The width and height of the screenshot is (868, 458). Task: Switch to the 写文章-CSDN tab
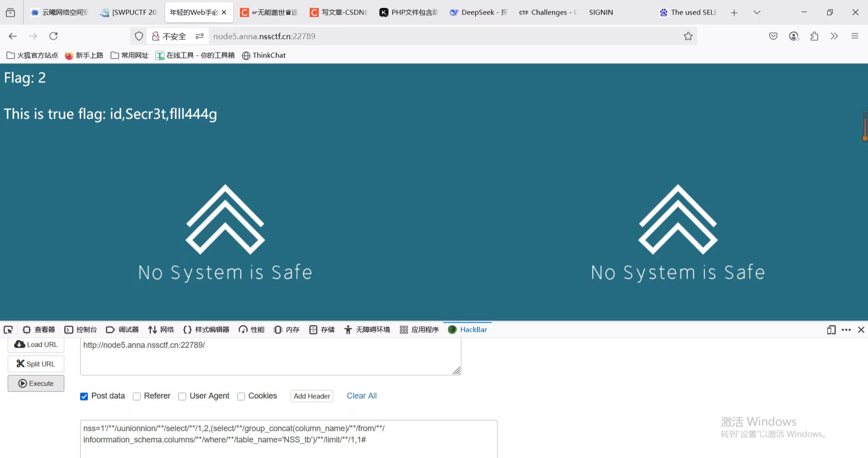click(x=339, y=13)
